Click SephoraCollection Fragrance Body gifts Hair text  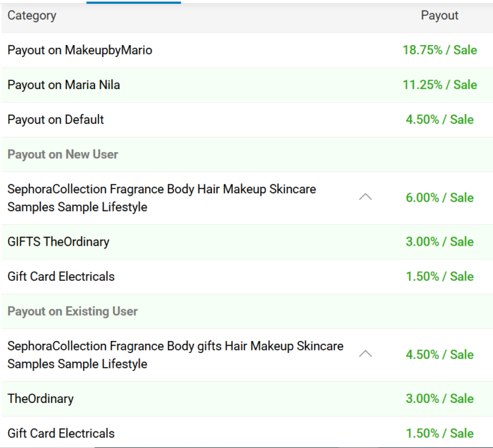(x=175, y=346)
